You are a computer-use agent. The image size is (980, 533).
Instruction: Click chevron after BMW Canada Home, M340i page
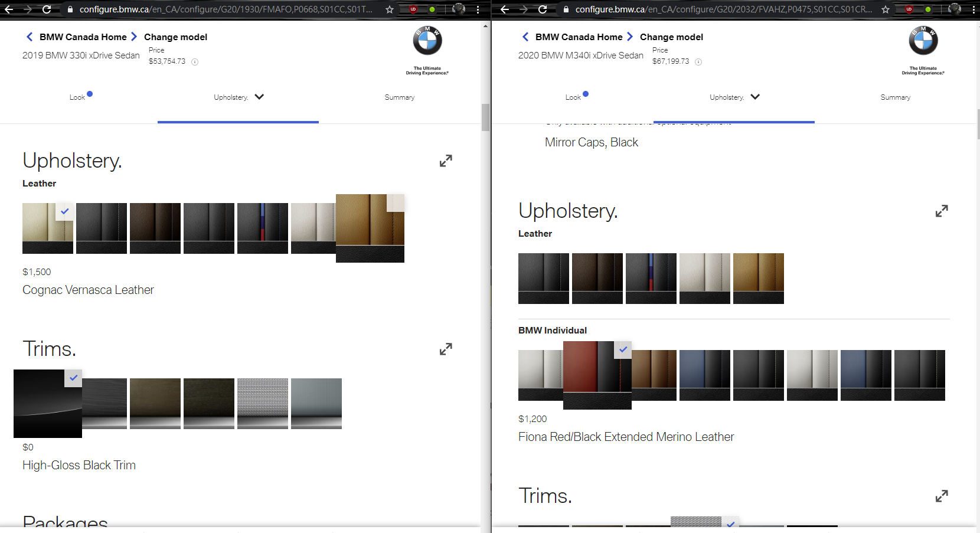(630, 37)
